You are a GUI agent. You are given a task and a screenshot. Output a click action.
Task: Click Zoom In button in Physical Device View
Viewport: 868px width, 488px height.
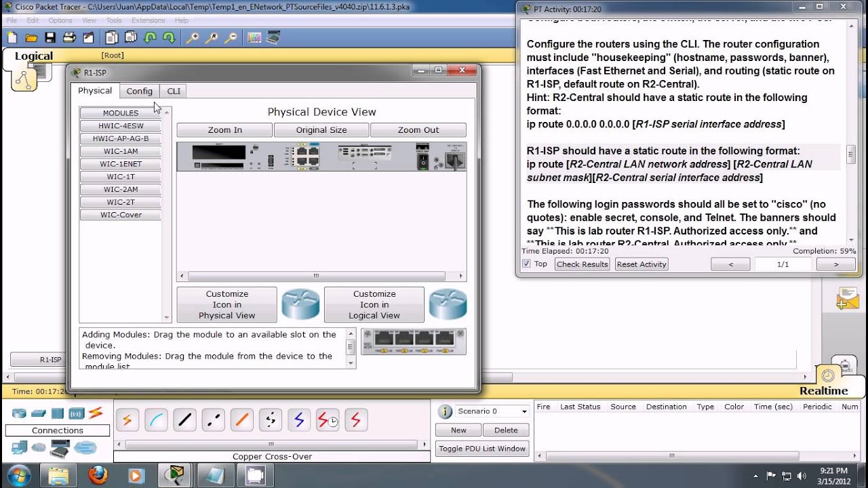[x=224, y=130]
